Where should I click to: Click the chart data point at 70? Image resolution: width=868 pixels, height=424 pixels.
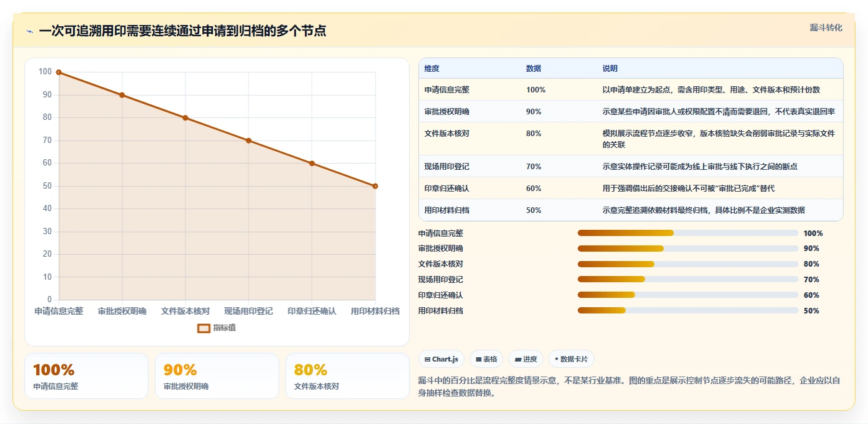(x=249, y=141)
